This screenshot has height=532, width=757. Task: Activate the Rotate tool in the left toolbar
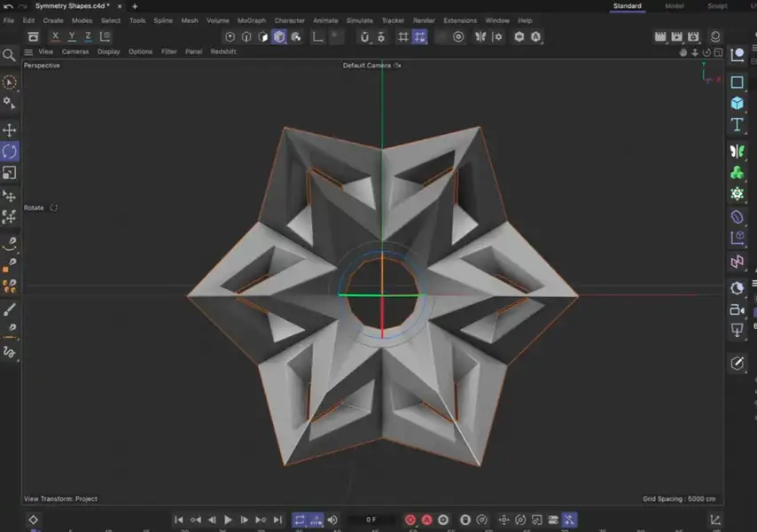10,151
